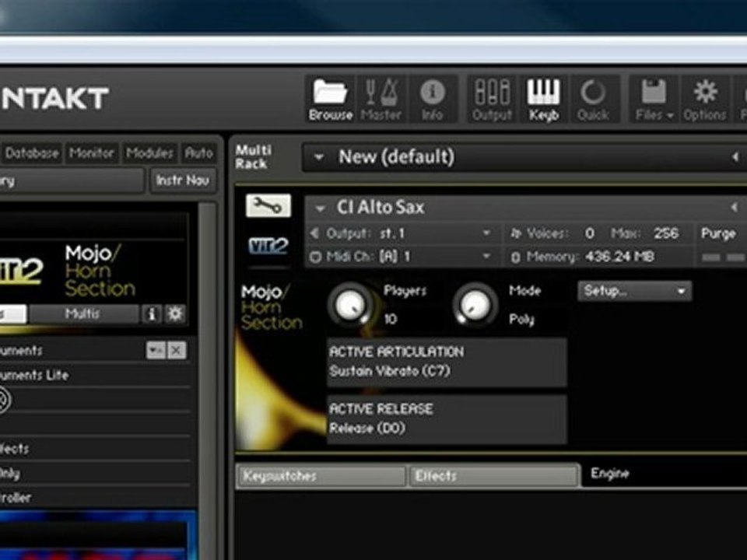Open the Modules browser tab
The image size is (747, 560).
point(149,153)
